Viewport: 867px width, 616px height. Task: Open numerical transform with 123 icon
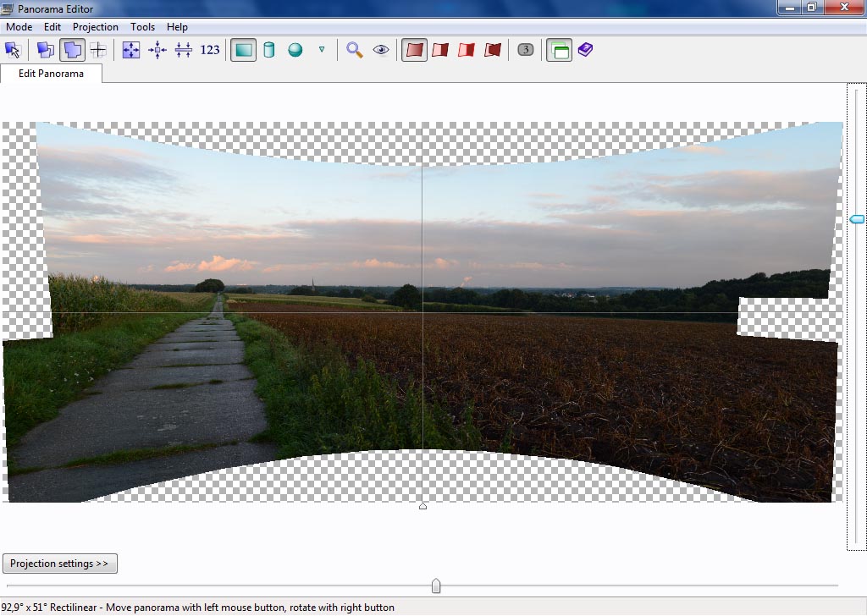click(210, 50)
